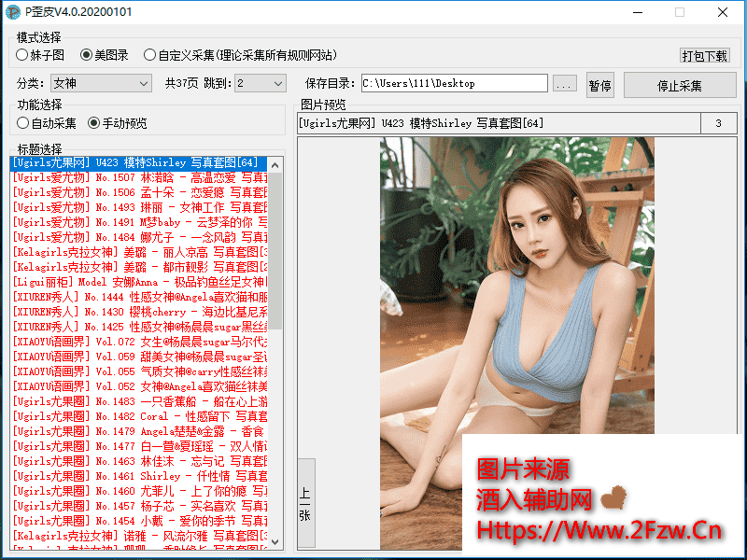This screenshot has width=747, height=560.
Task: Select XIUREN row No.1444 性感女神@Angela
Action: [x=138, y=297]
